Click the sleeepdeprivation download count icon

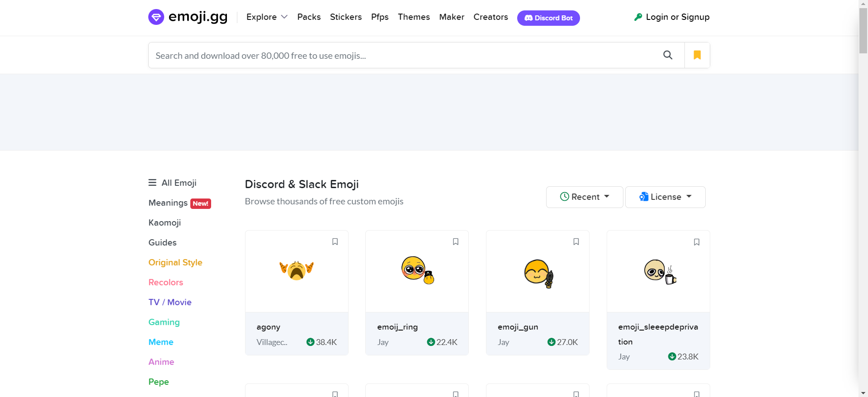point(672,356)
